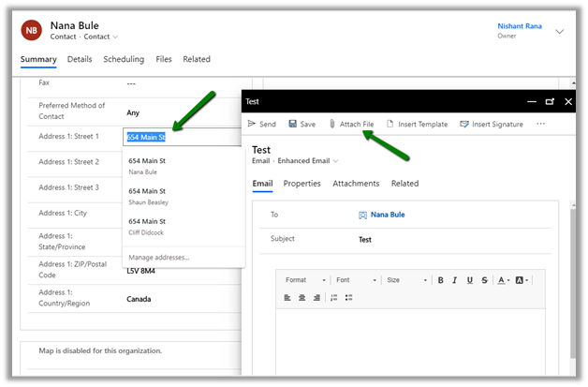Toggle bold formatting in editor
This screenshot has height=387, width=588.
(440, 280)
